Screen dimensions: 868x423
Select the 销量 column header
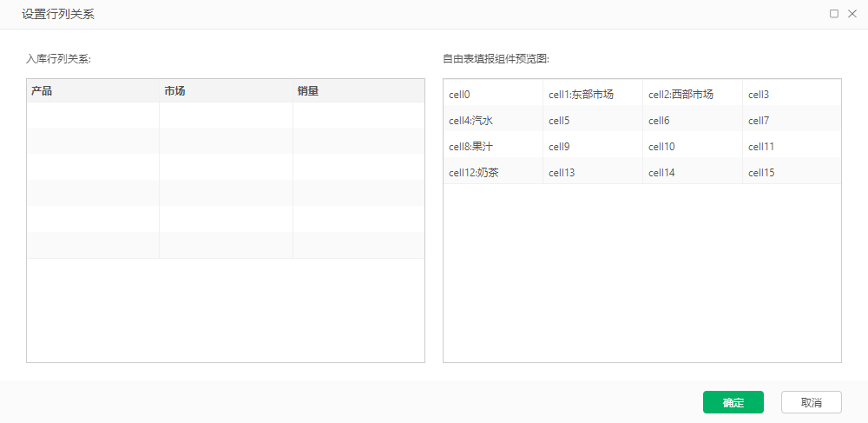click(x=358, y=91)
